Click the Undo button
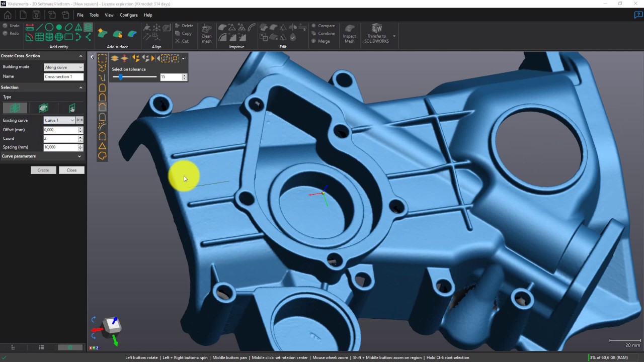The width and height of the screenshot is (644, 362). [x=11, y=26]
